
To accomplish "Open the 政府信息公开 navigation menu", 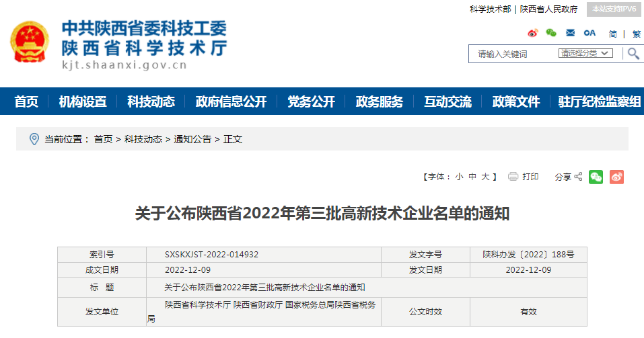I will click(x=231, y=101).
